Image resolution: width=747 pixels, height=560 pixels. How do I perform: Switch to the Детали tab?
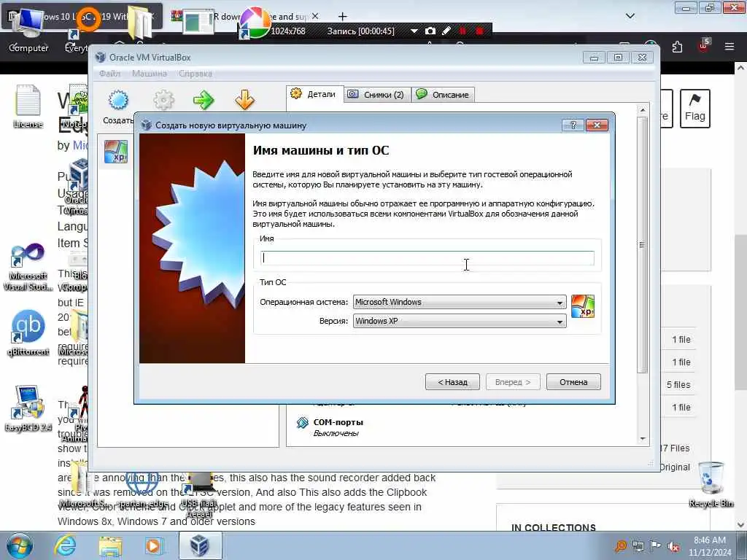click(314, 94)
